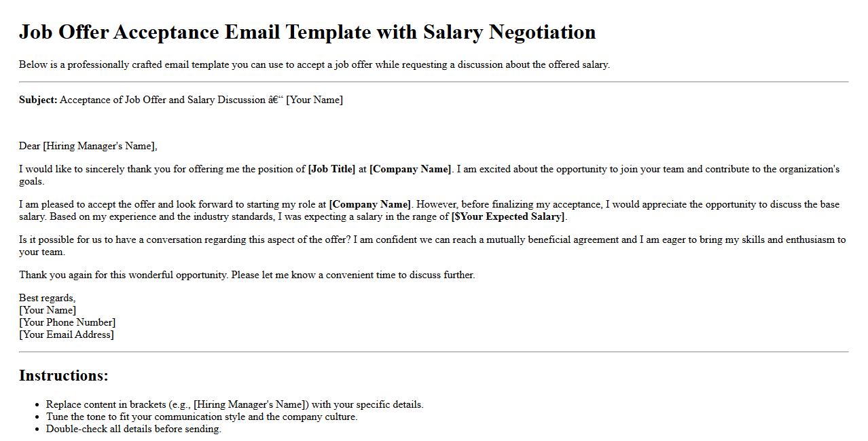Click the horizontal divider line above the Instructions heading

tap(433, 352)
